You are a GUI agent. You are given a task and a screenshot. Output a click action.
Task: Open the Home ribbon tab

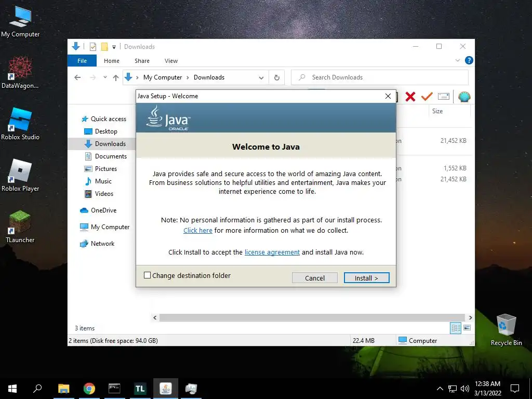(x=112, y=61)
